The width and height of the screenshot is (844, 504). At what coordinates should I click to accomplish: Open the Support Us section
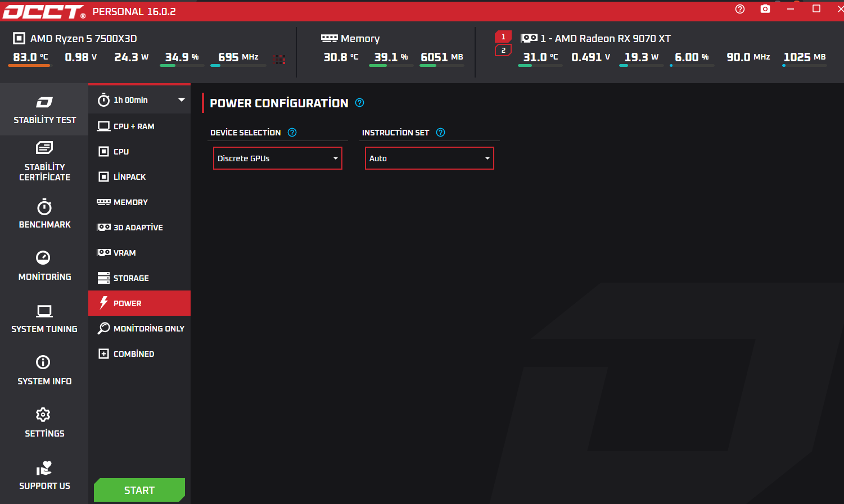(x=44, y=475)
